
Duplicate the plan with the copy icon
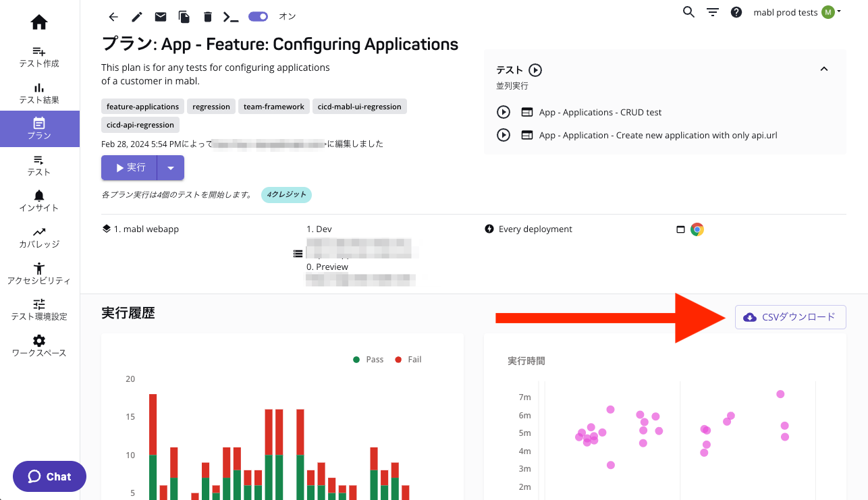[184, 17]
